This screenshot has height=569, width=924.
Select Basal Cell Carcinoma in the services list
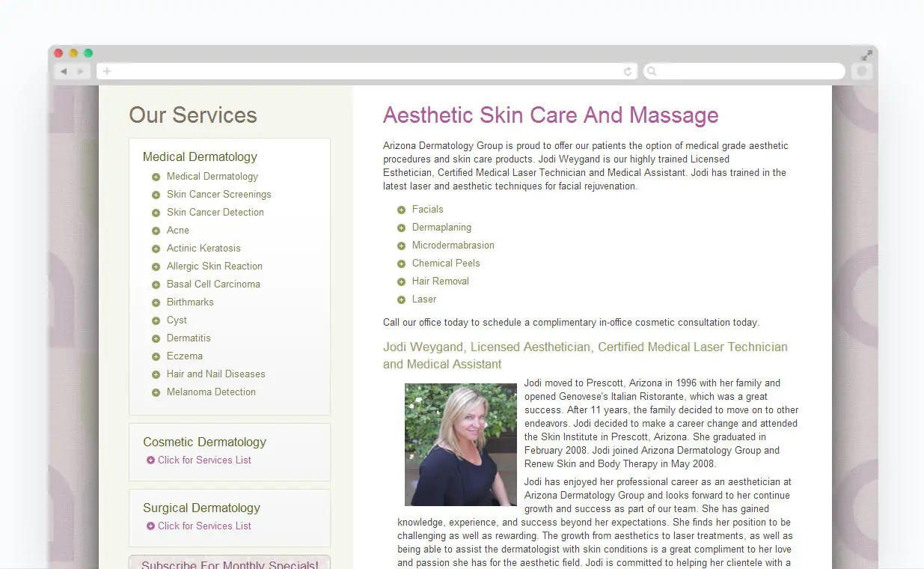[x=213, y=284]
